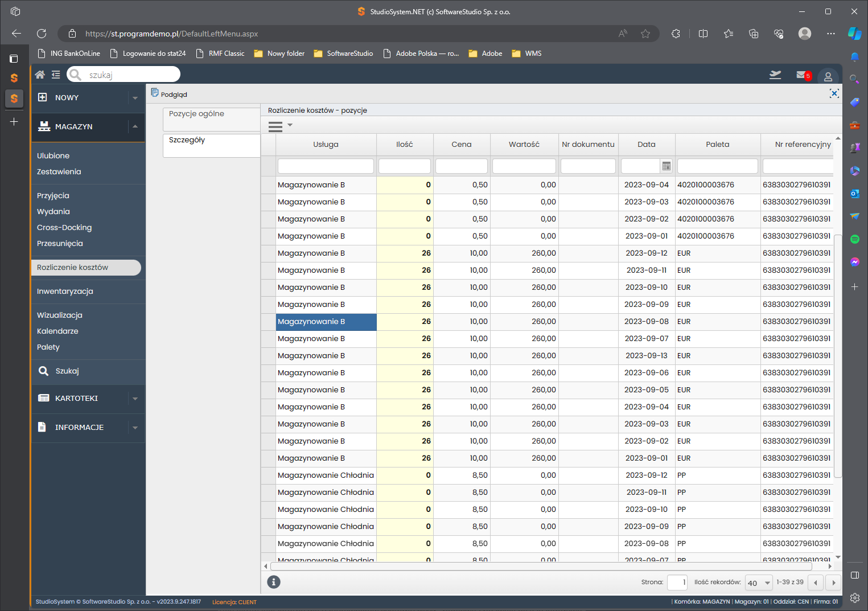Open Messenger icon in Edge sidebar

(x=855, y=262)
